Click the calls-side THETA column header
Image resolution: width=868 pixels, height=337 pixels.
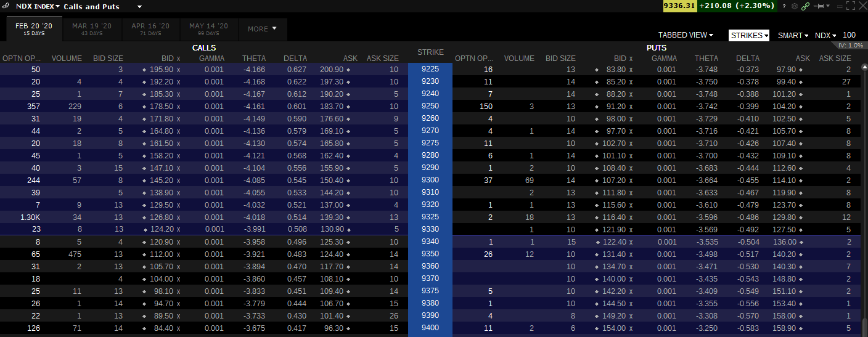(254, 59)
